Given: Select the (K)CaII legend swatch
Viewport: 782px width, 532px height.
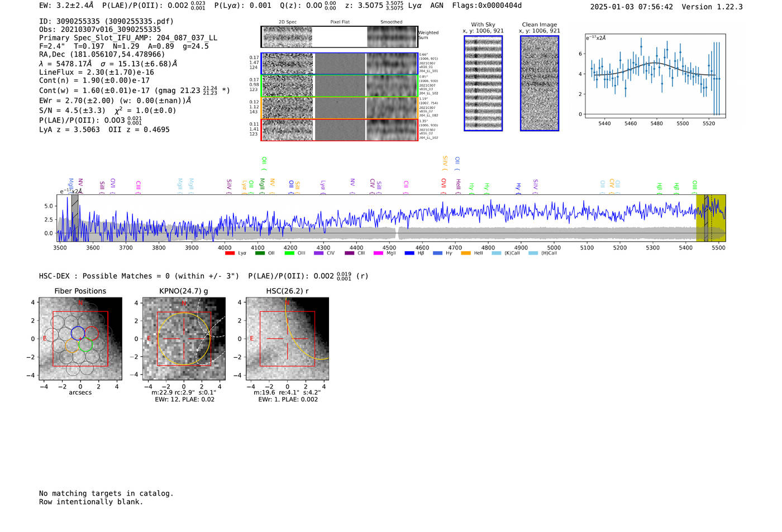Looking at the screenshot, I should (496, 253).
